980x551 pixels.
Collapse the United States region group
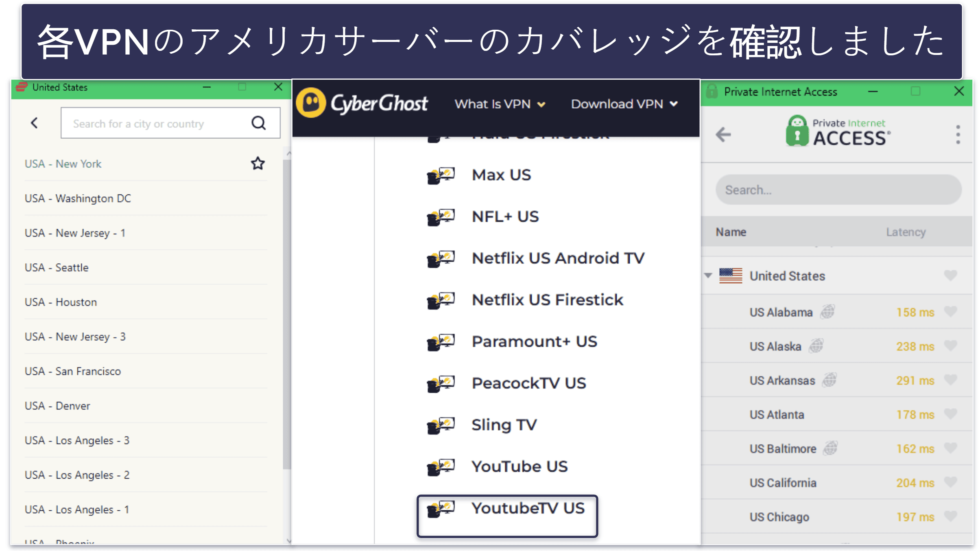(708, 275)
